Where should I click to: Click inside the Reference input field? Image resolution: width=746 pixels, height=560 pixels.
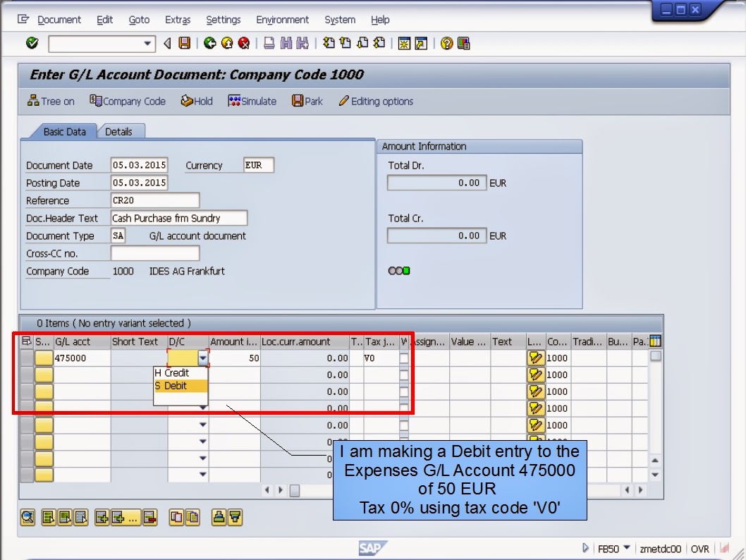(x=155, y=200)
